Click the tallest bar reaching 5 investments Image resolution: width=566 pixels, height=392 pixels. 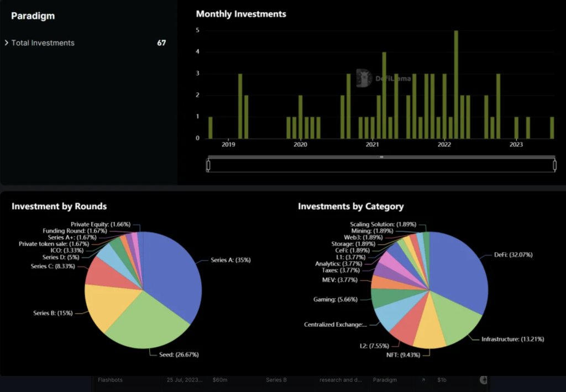[x=456, y=84]
